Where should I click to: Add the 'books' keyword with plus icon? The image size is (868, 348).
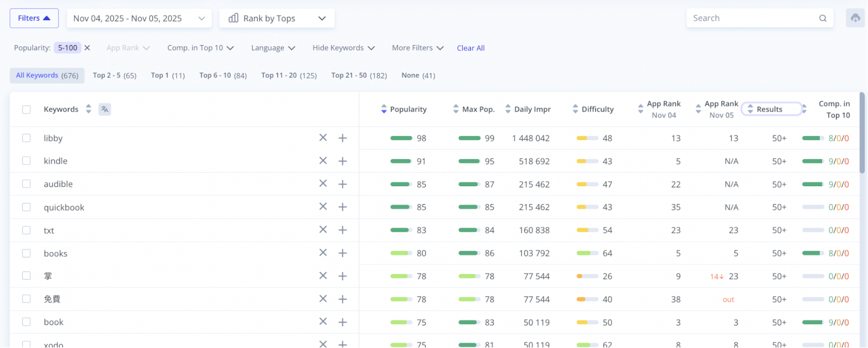(342, 253)
